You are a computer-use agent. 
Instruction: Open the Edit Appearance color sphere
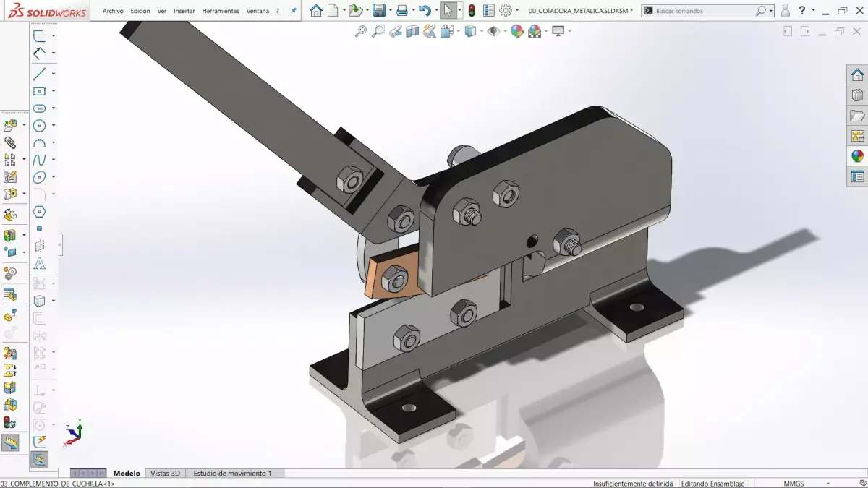click(516, 31)
